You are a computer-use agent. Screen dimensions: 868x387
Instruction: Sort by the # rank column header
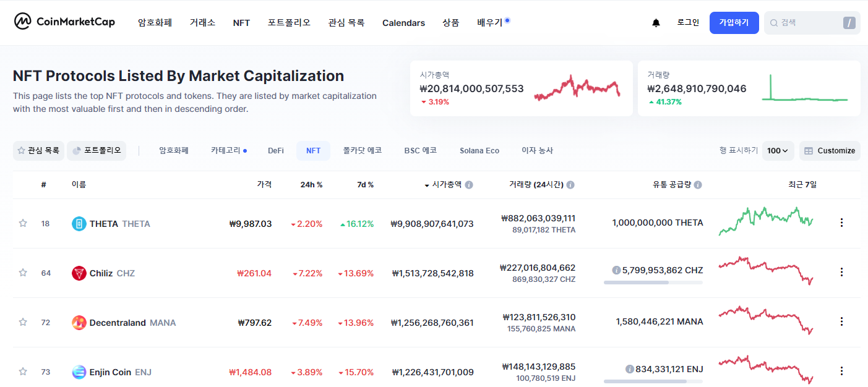point(43,184)
